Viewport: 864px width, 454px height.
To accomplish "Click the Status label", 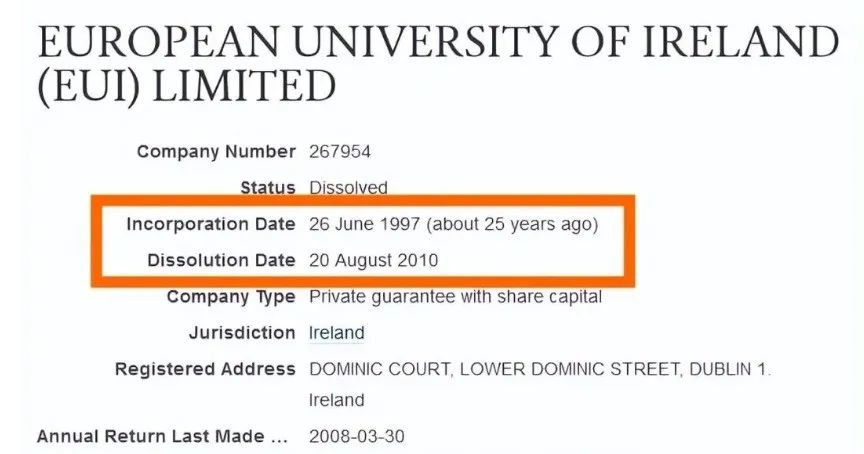I will pos(268,187).
